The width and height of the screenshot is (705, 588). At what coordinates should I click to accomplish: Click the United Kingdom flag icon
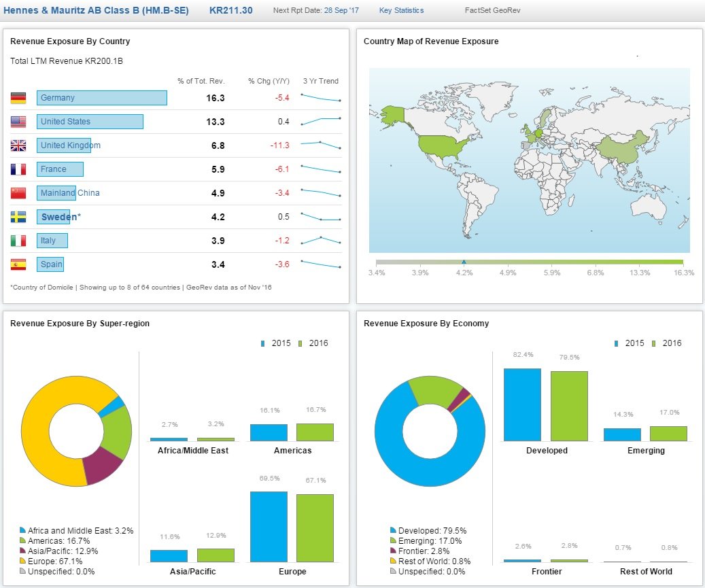click(x=18, y=145)
